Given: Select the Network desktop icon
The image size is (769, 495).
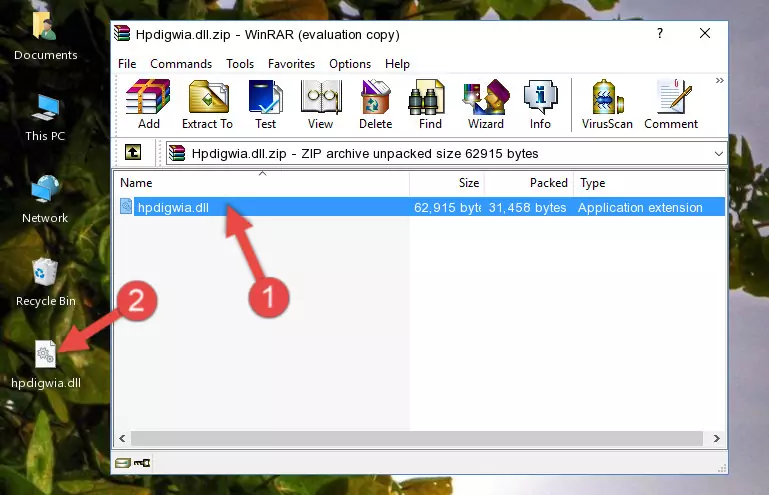Looking at the screenshot, I should point(45,200).
